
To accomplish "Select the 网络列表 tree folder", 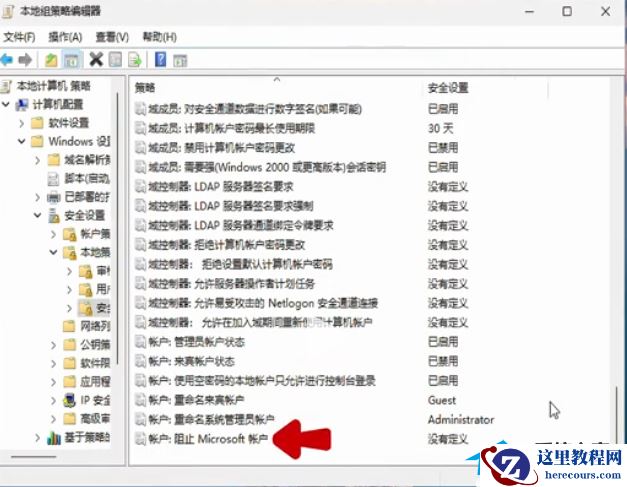I will coord(95,326).
